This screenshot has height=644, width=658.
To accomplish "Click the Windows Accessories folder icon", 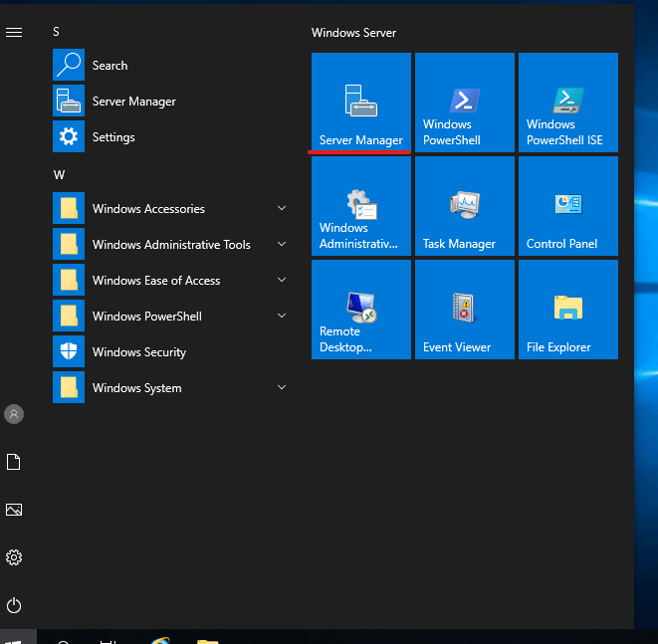I will [69, 208].
